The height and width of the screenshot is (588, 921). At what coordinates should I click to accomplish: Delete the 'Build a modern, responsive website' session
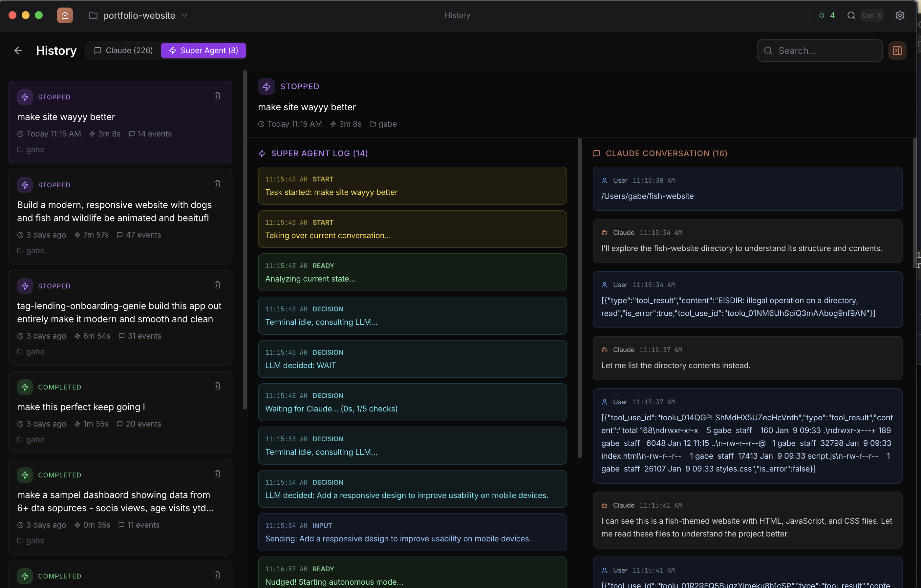point(217,184)
